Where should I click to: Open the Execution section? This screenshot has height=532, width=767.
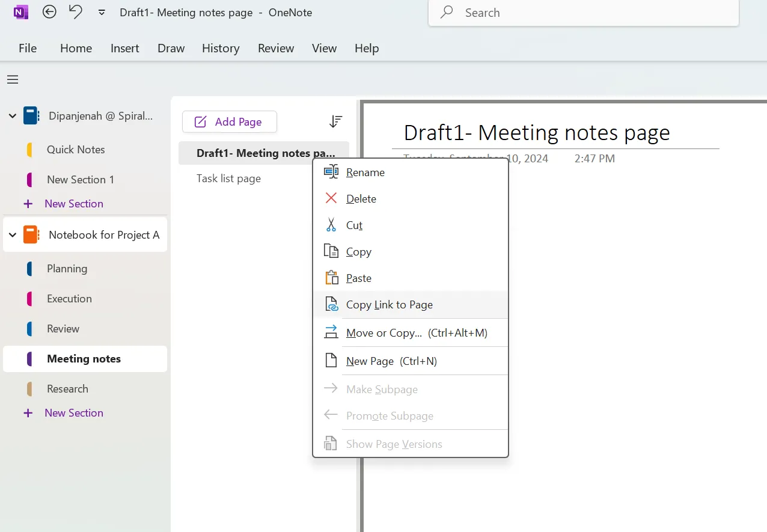(x=69, y=299)
